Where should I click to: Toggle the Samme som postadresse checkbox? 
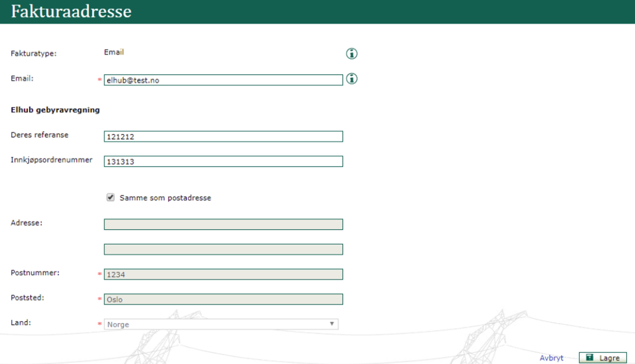110,198
